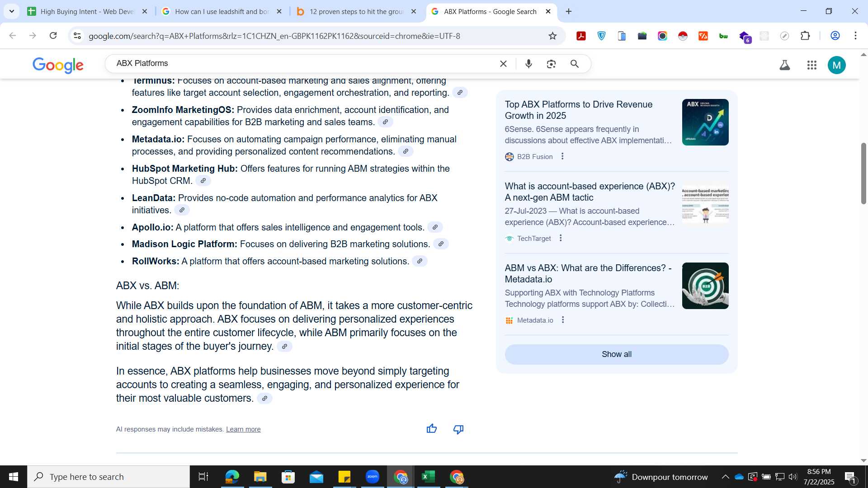The height and width of the screenshot is (488, 868).
Task: Click thumbs up on AI response
Action: tap(432, 429)
